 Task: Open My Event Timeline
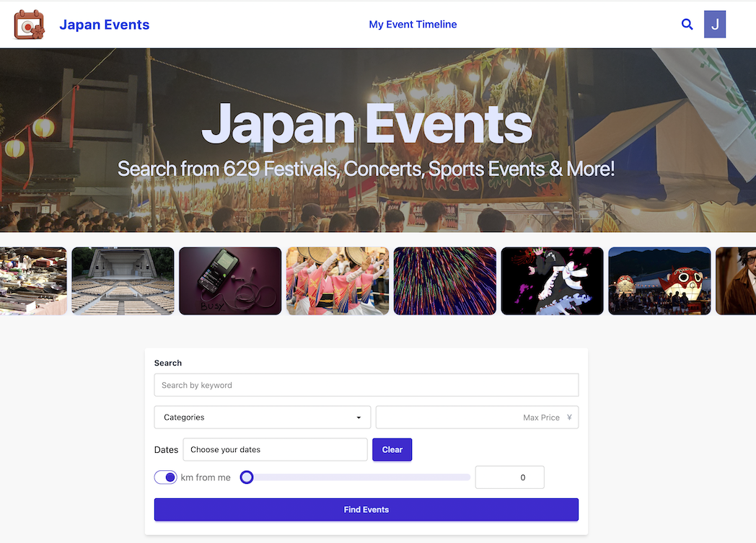(x=413, y=24)
